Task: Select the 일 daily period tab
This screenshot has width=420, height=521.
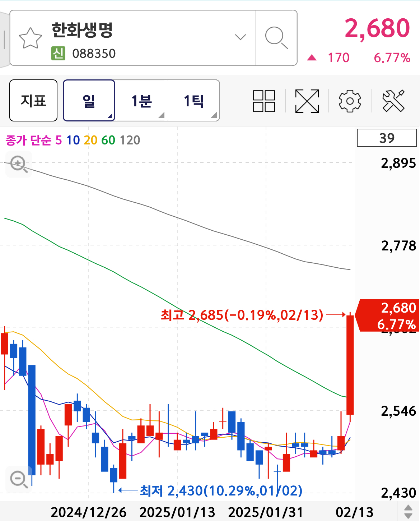Action: coord(89,101)
